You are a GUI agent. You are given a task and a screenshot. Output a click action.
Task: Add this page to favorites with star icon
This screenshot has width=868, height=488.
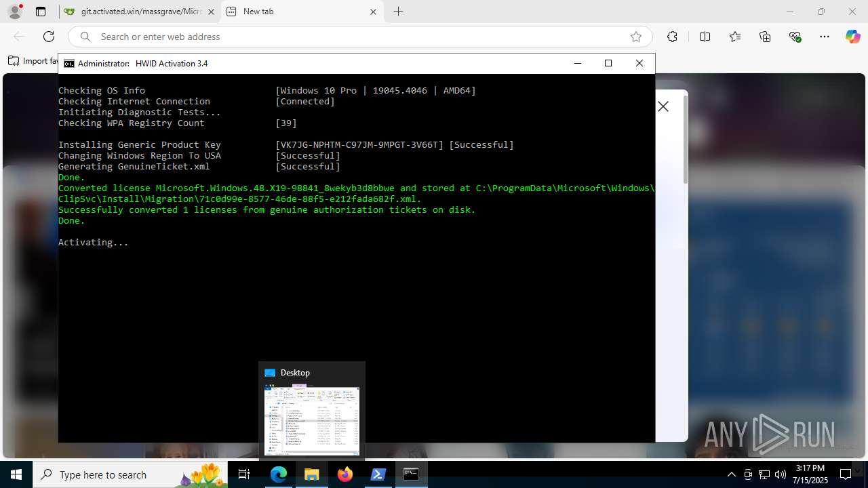[635, 37]
